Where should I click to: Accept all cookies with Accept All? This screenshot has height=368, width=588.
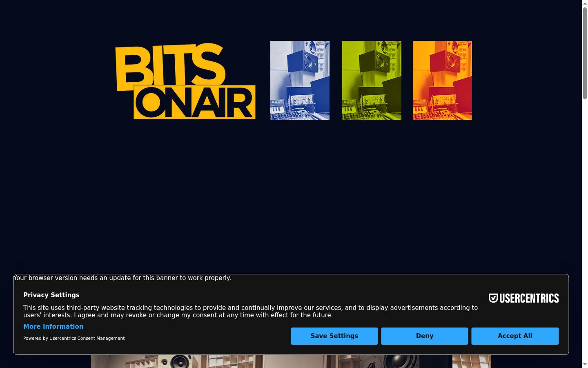pyautogui.click(x=515, y=336)
